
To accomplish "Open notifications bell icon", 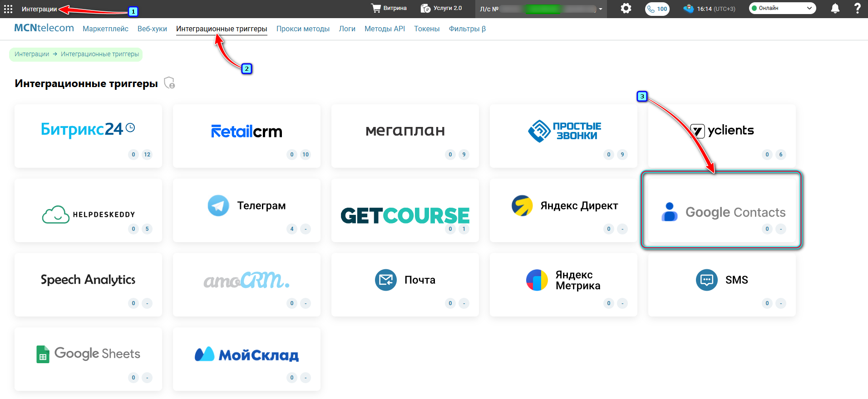I will pos(835,9).
